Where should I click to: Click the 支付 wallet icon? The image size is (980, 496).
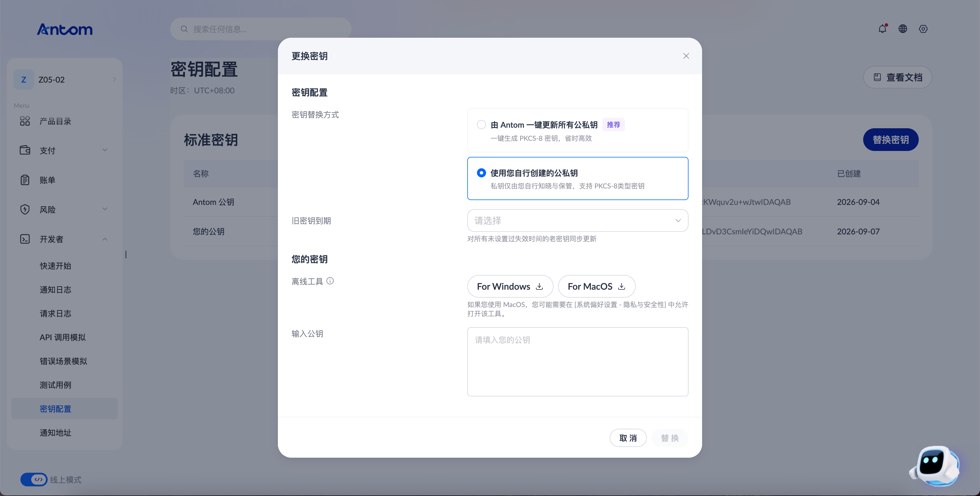pos(25,150)
